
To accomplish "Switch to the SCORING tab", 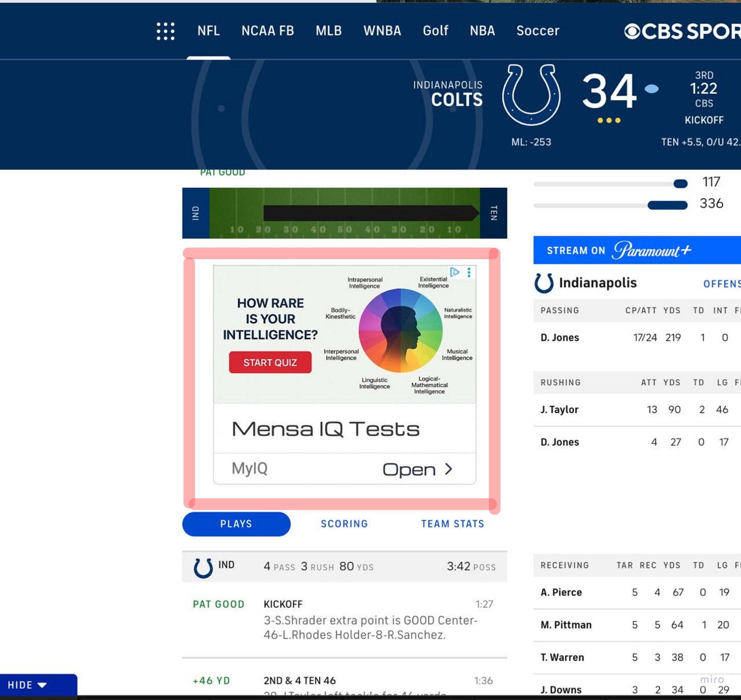I will coord(345,524).
